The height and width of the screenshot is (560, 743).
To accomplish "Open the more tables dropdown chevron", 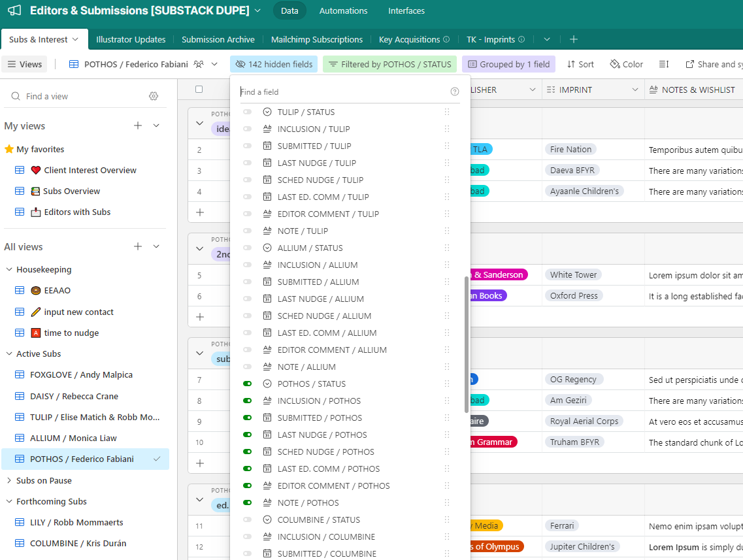I will tap(547, 39).
